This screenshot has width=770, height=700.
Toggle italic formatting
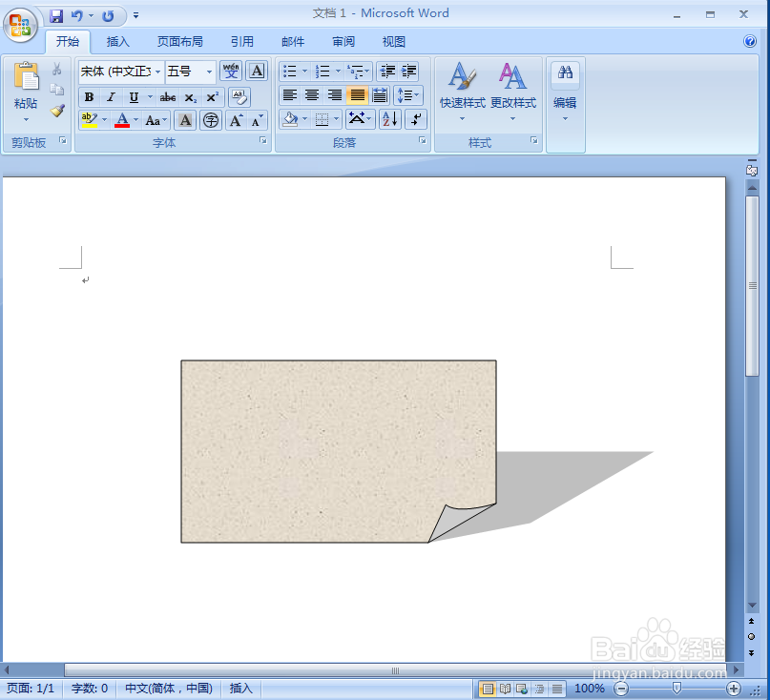(x=112, y=96)
